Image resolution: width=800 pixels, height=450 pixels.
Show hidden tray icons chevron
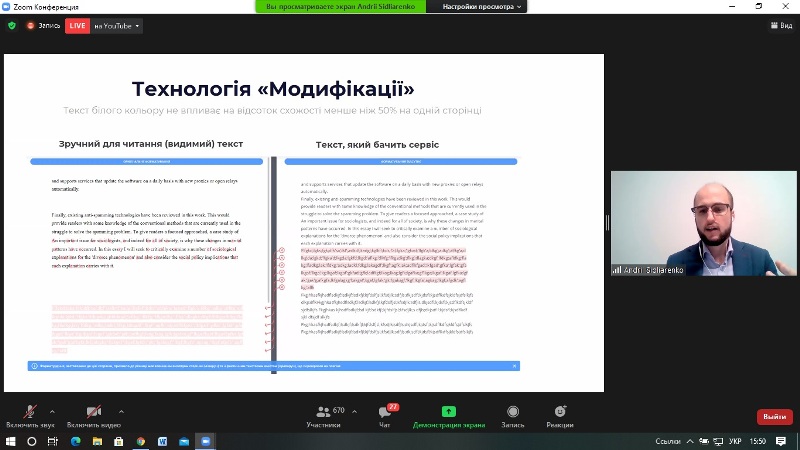[690, 441]
